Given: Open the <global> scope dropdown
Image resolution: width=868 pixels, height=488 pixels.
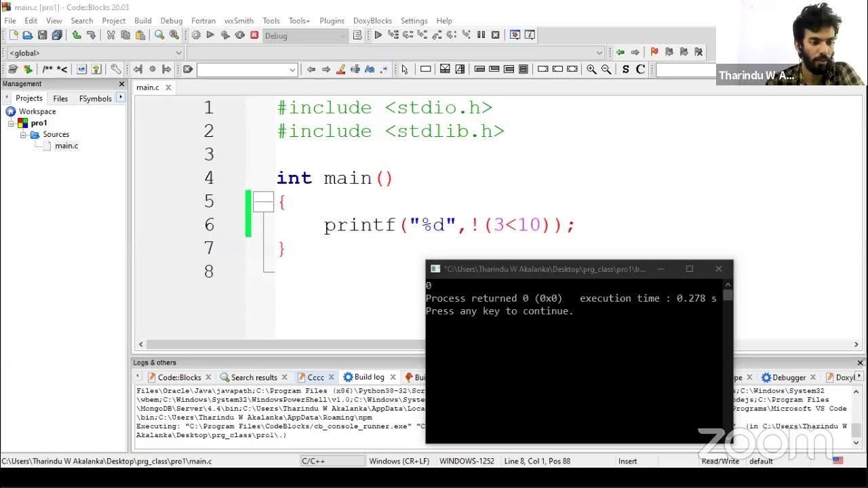Looking at the screenshot, I should click(179, 53).
